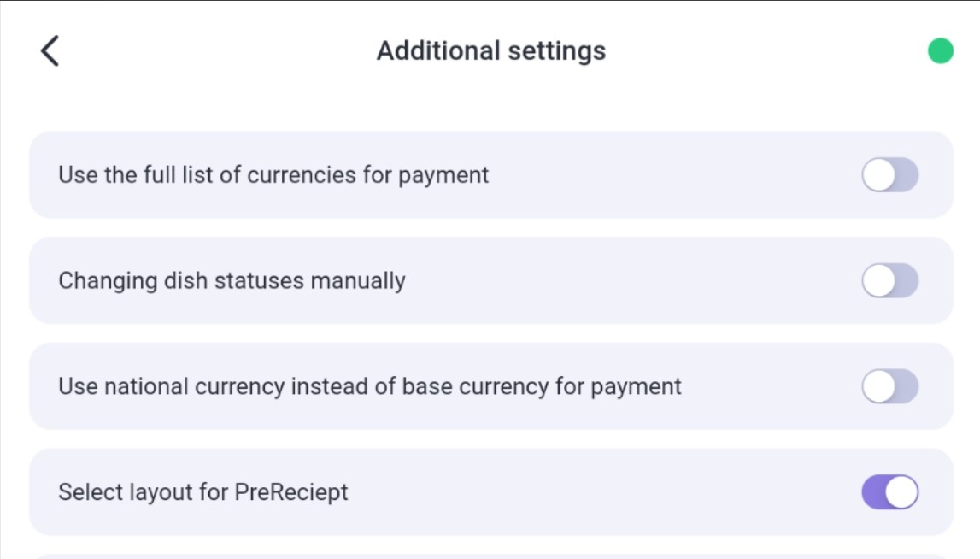Select the 'Changing dish statuses manually' label text
980x559 pixels.
pos(232,280)
